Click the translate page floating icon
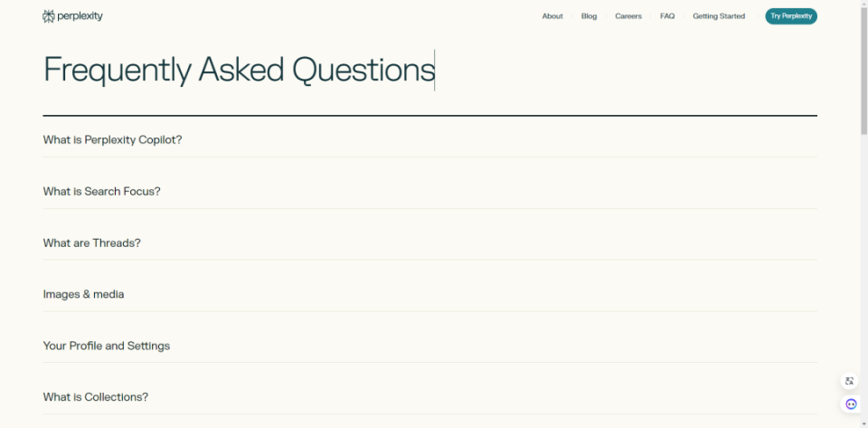This screenshot has width=868, height=428. point(850,382)
